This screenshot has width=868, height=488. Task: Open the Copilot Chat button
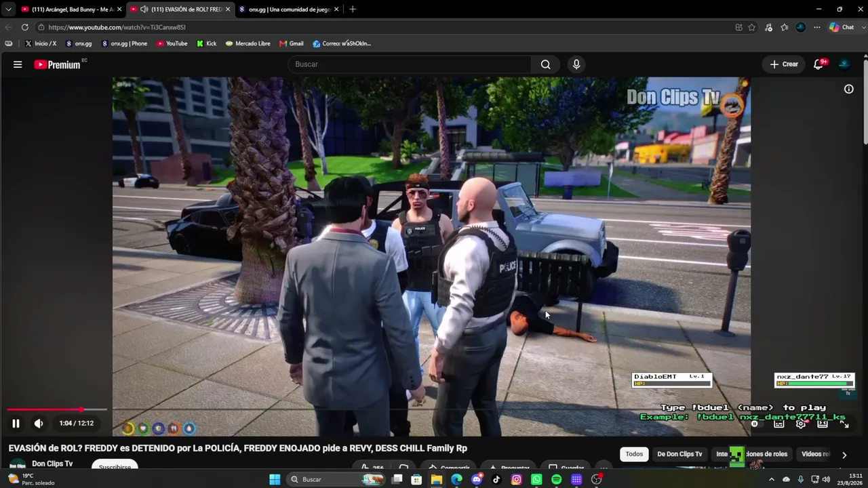[x=842, y=27]
